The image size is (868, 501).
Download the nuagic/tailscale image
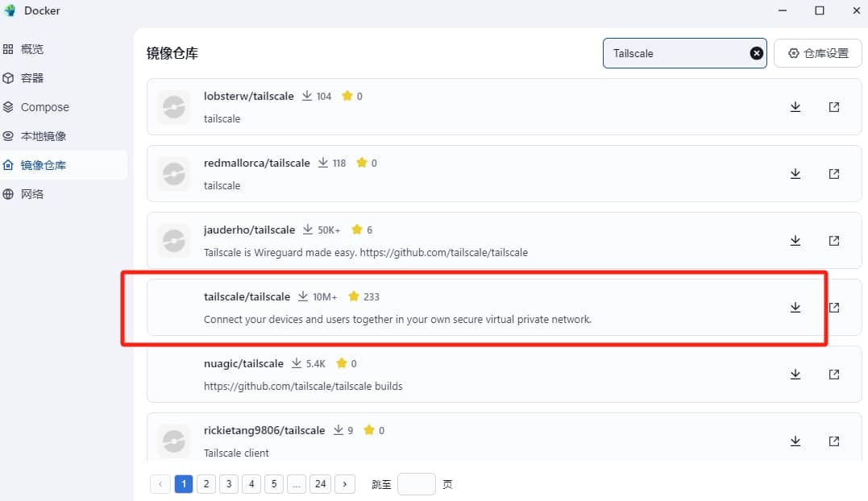pyautogui.click(x=795, y=375)
